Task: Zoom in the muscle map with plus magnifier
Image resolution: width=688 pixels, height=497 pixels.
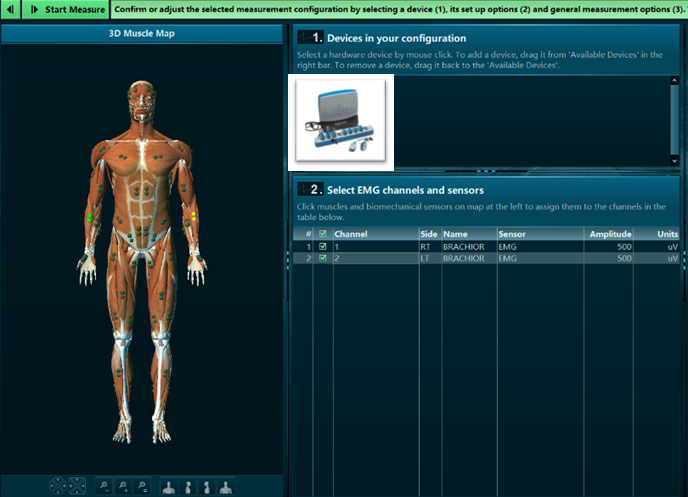Action: click(x=123, y=486)
